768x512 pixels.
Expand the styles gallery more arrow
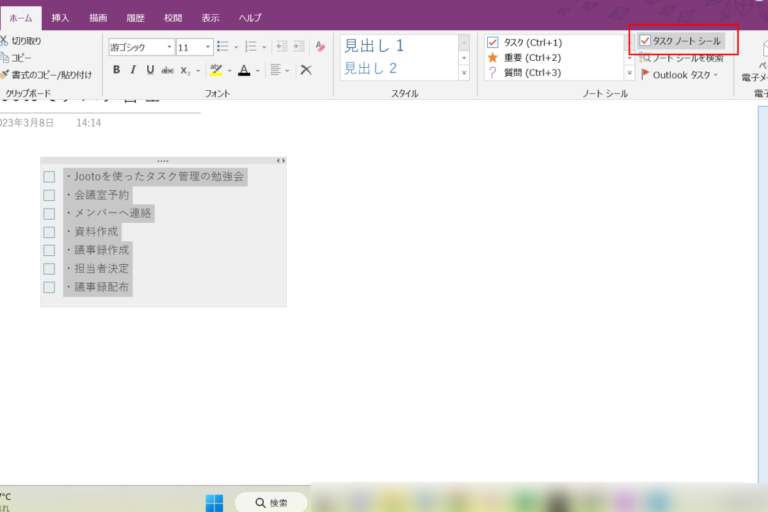point(464,73)
